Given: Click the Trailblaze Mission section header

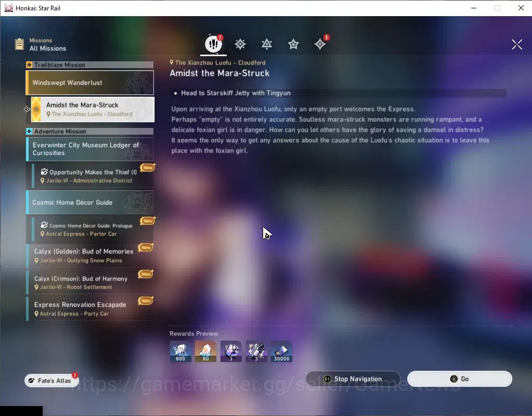Looking at the screenshot, I should [x=90, y=65].
